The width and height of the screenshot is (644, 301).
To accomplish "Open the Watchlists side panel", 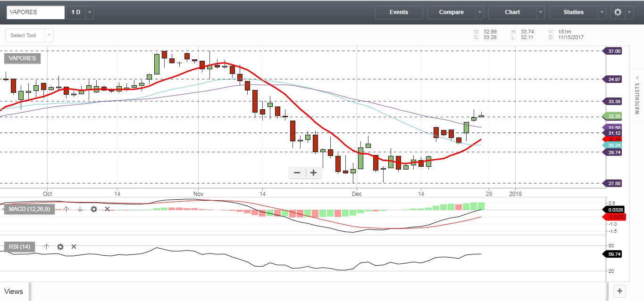I will click(x=637, y=98).
